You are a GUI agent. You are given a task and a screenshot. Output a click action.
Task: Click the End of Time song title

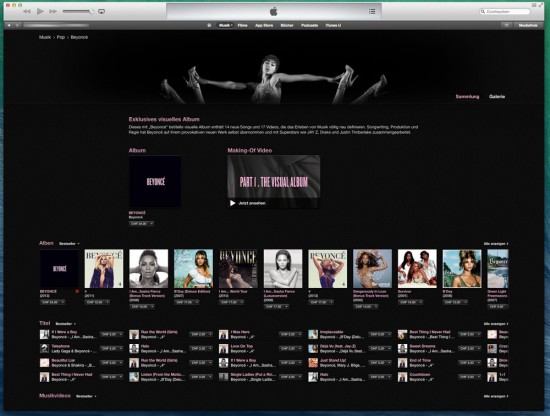coord(420,360)
